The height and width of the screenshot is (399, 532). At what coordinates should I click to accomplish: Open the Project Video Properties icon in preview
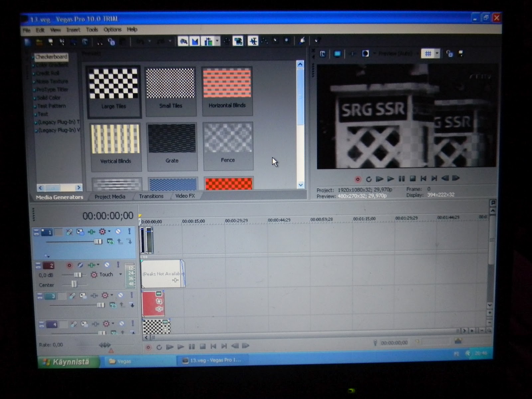(323, 54)
